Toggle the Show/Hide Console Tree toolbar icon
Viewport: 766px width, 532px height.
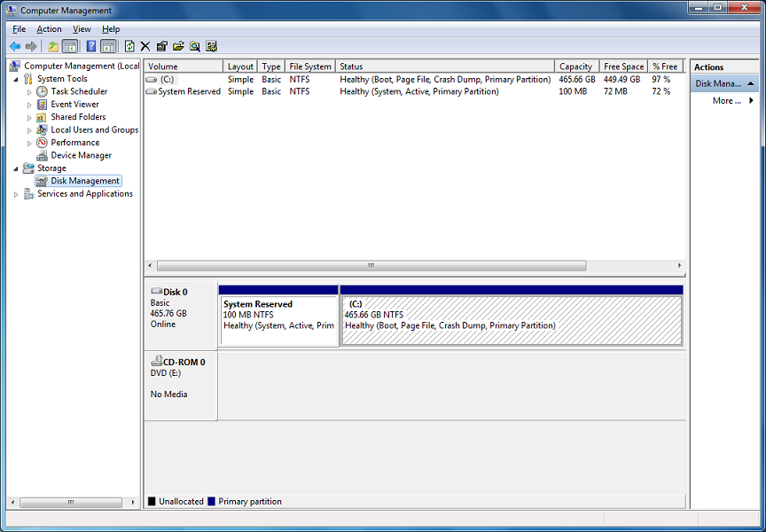point(68,45)
